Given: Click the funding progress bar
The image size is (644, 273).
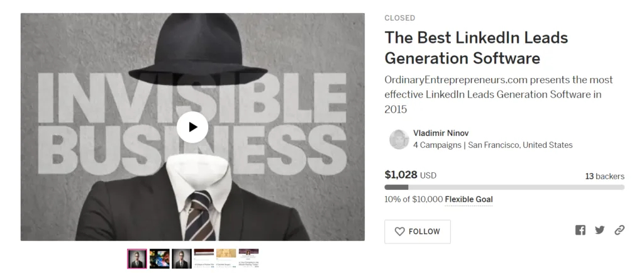Looking at the screenshot, I should pos(504,187).
